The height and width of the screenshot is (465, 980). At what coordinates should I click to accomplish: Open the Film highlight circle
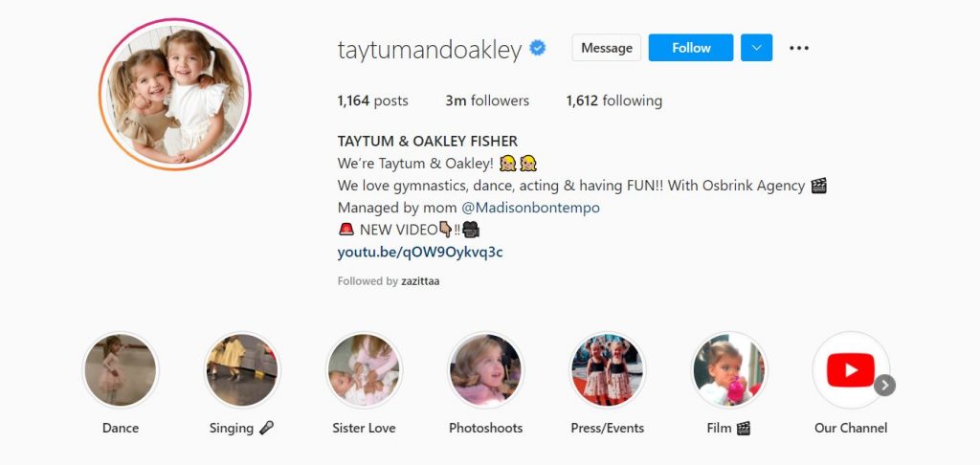point(728,370)
